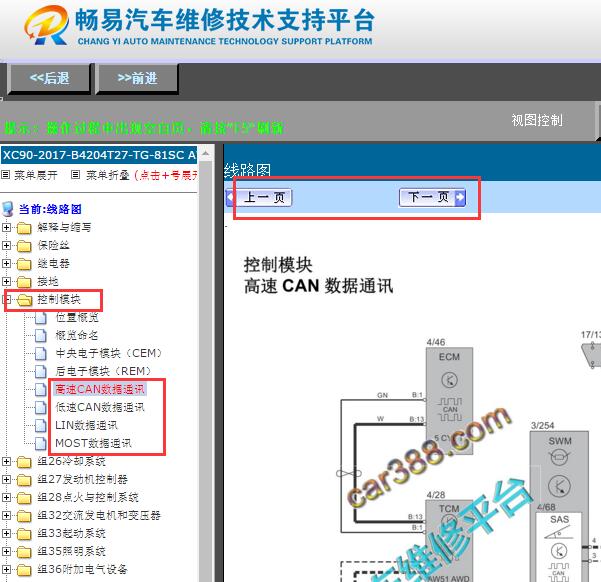This screenshot has height=582, width=601.
Task: Open the 概览命名 page
Action: 77,335
